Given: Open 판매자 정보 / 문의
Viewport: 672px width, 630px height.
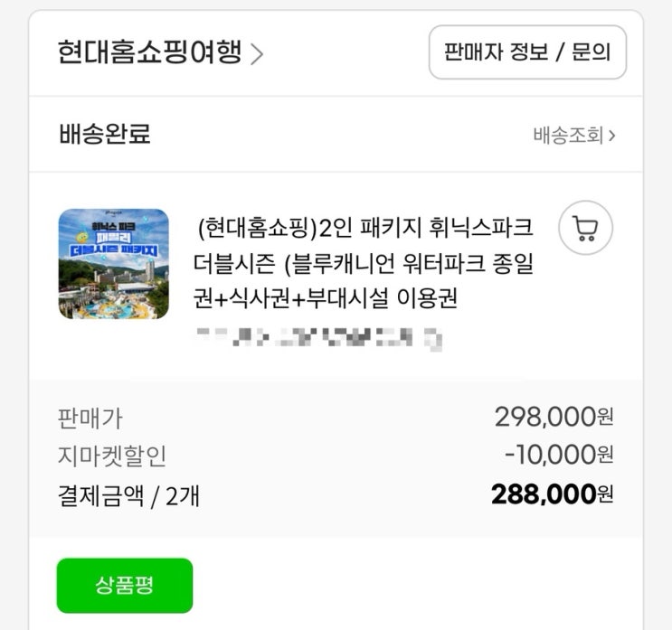Looking at the screenshot, I should click(x=527, y=52).
